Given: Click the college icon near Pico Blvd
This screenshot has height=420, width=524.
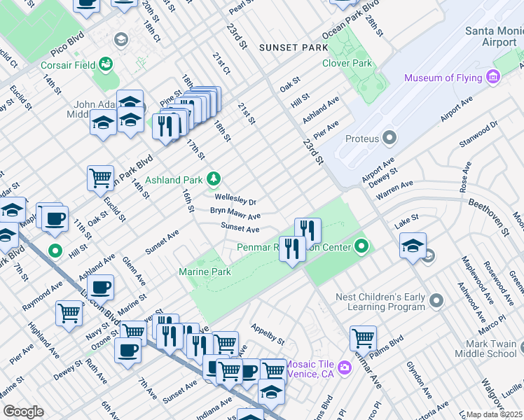Looking at the screenshot, I should pyautogui.click(x=121, y=41).
